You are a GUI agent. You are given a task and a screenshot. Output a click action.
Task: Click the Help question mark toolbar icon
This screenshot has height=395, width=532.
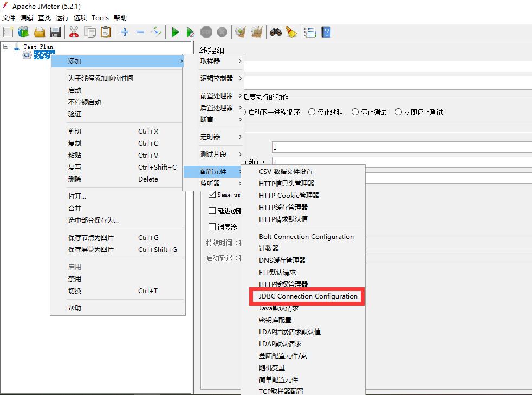326,32
